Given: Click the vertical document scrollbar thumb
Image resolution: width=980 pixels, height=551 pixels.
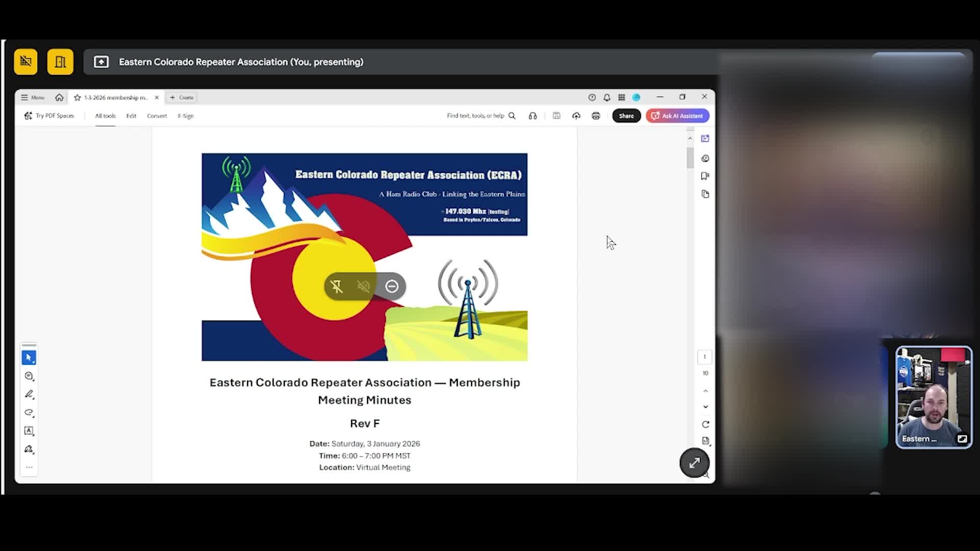Looking at the screenshot, I should 690,158.
